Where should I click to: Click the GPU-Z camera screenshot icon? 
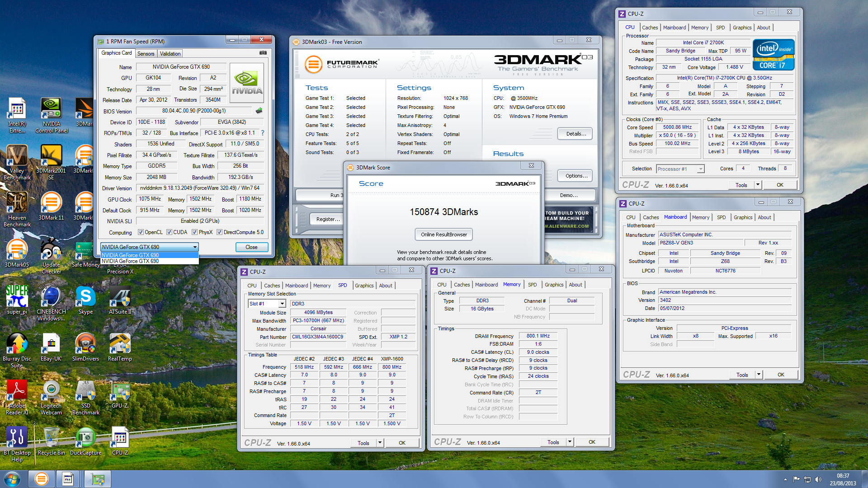263,53
